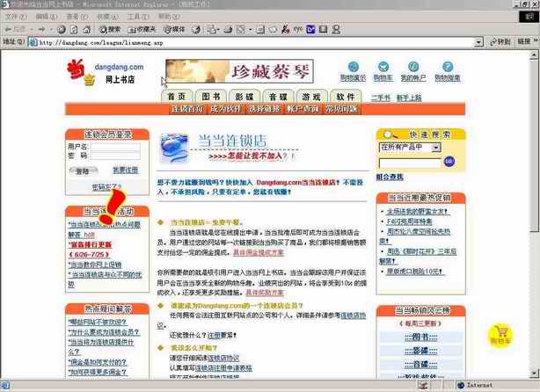Open 影碟 in the bestseller chart box
The width and height of the screenshot is (540, 392).
(x=420, y=351)
